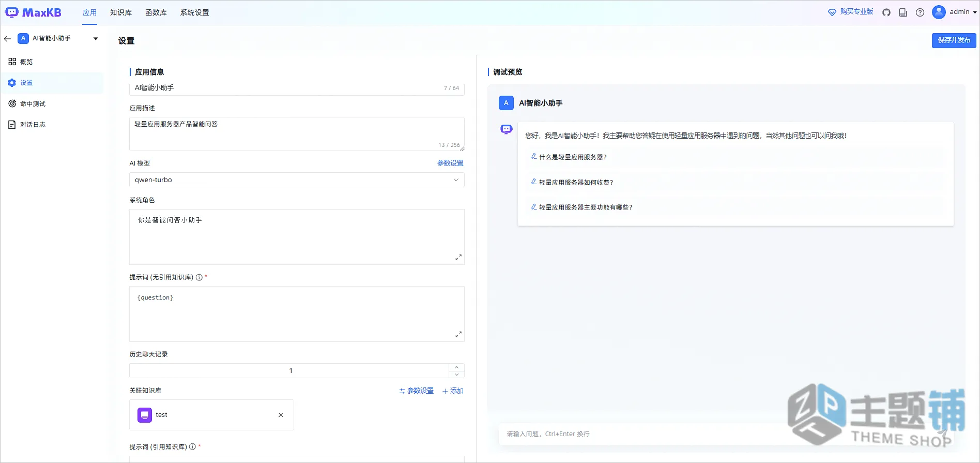Ask 什么是轻量应用服务器?
The height and width of the screenshot is (463, 980).
pos(573,157)
